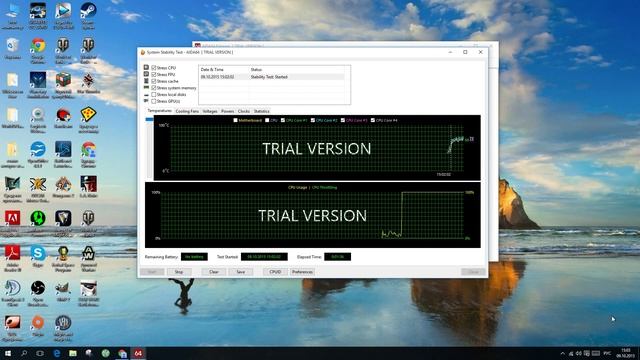Uncheck the Stress cache option

[x=154, y=81]
